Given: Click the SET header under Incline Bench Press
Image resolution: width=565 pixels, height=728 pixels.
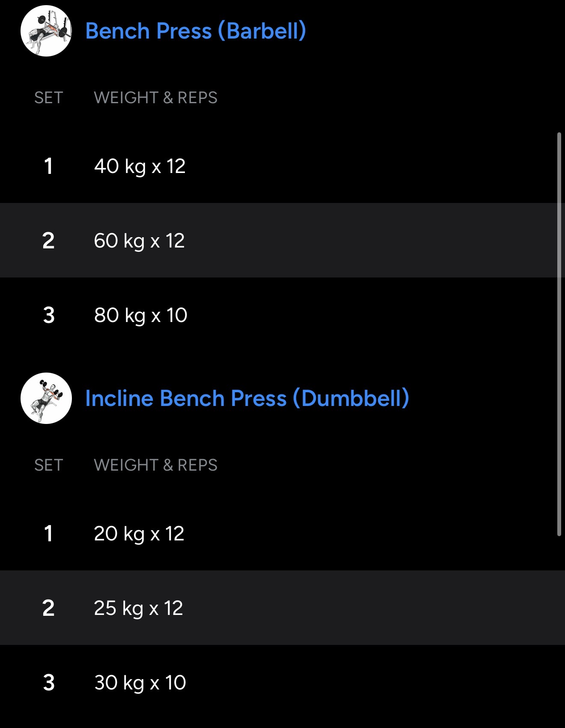Looking at the screenshot, I should tap(48, 465).
